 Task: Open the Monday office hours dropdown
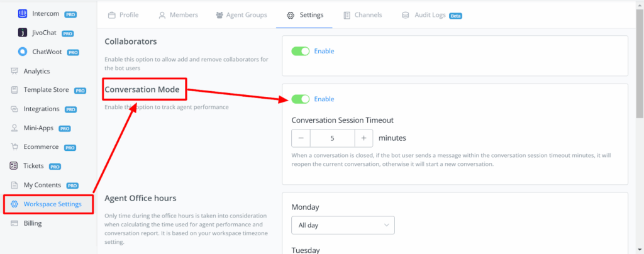coord(343,225)
